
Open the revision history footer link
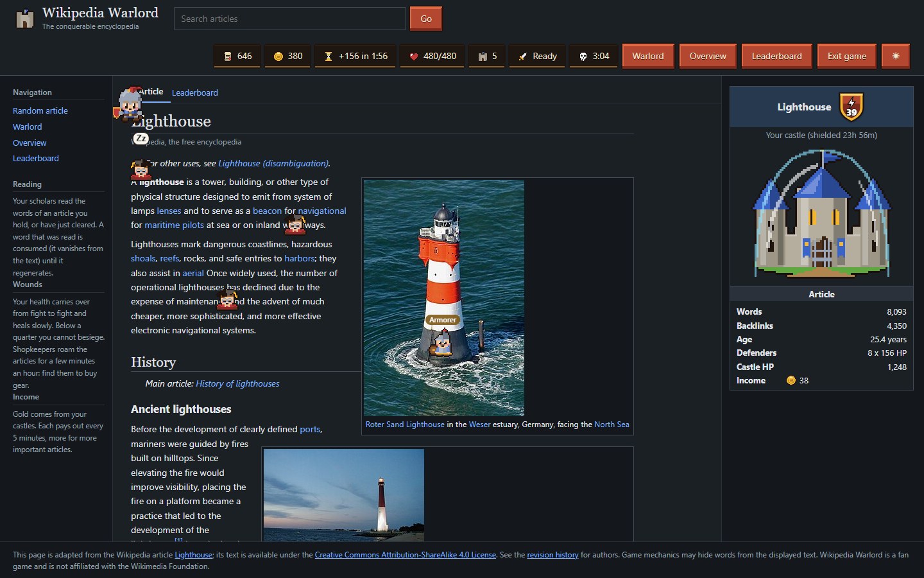552,555
